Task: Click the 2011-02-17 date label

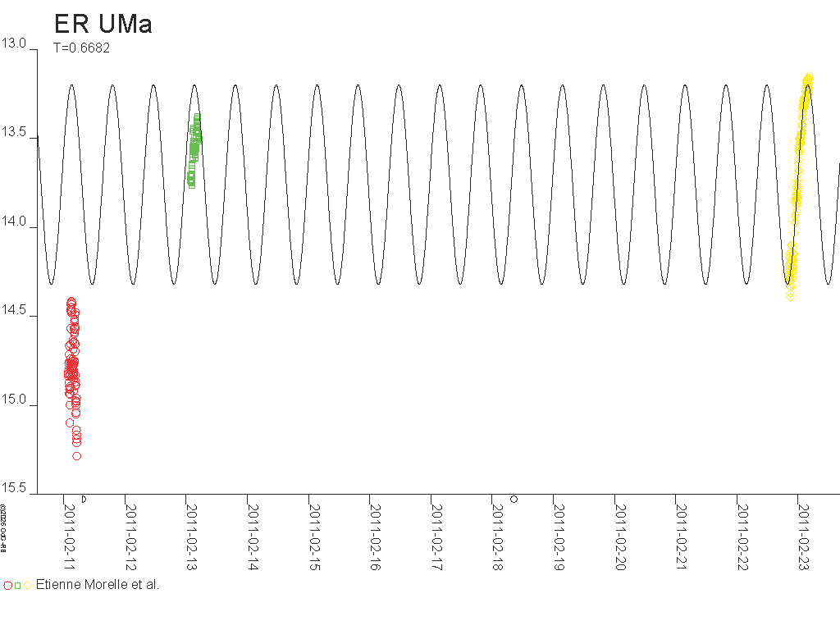Action: (x=436, y=536)
